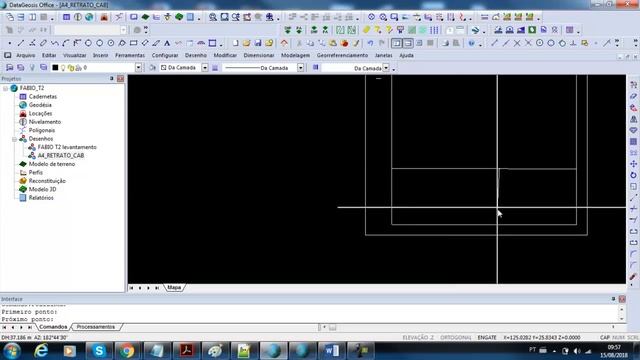
Task: Toggle ELEVAÇÃO Z in status bar
Action: [x=418, y=338]
